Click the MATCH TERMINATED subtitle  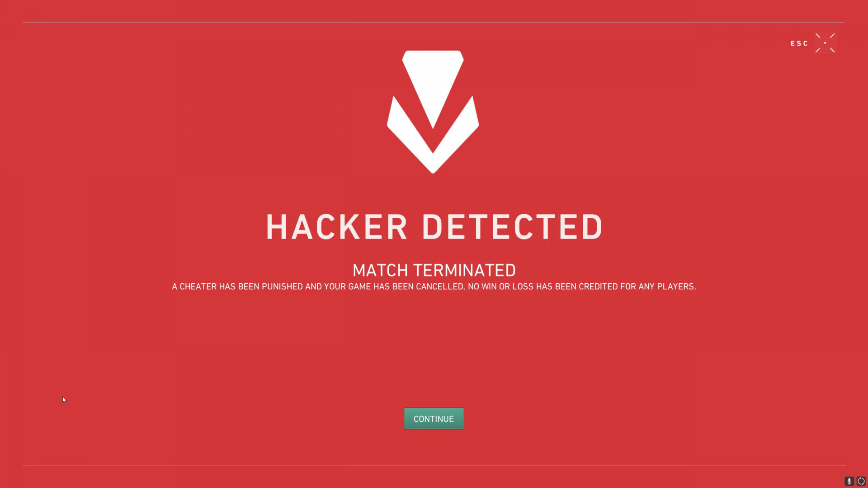click(x=434, y=270)
